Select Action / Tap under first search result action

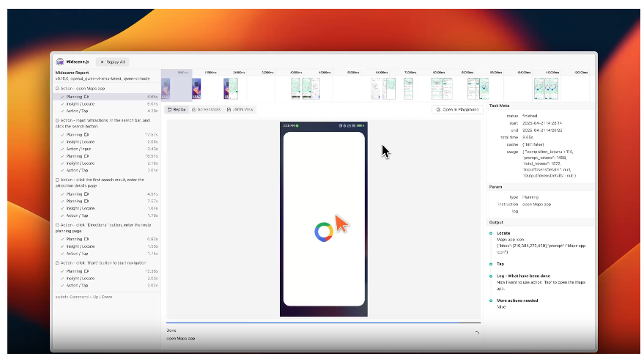[107, 215]
